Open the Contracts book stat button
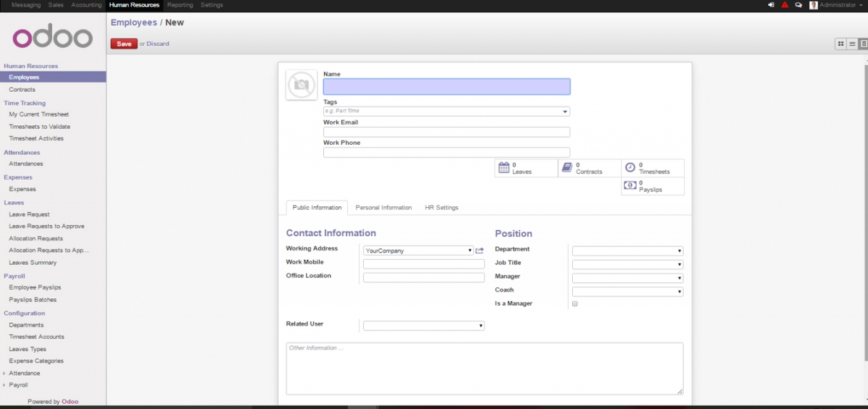 [x=589, y=168]
